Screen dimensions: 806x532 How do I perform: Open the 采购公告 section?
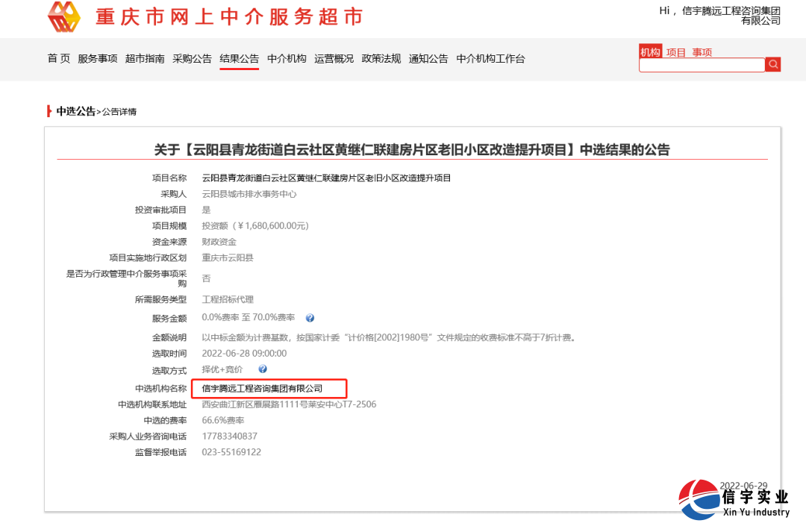(x=192, y=59)
